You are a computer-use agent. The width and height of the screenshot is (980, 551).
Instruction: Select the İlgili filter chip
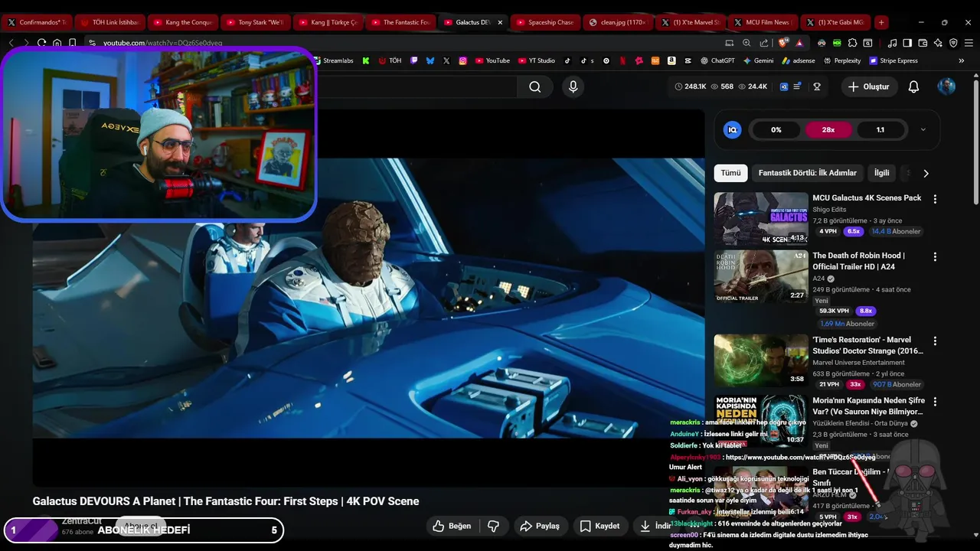coord(882,173)
